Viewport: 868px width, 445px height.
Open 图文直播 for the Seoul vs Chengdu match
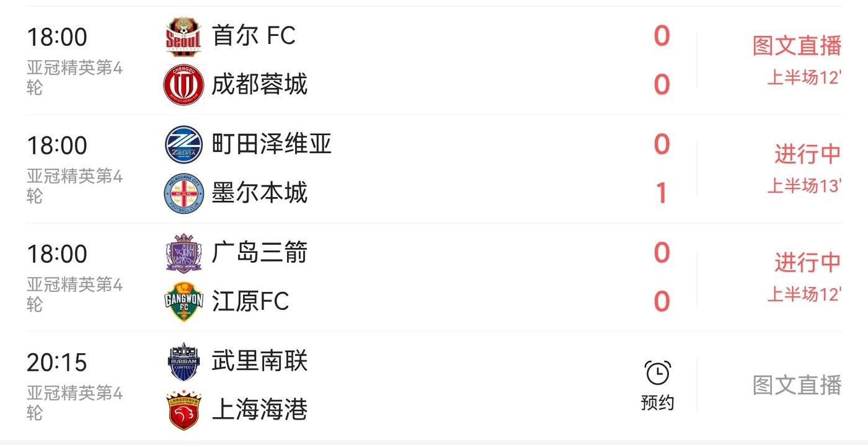click(797, 46)
